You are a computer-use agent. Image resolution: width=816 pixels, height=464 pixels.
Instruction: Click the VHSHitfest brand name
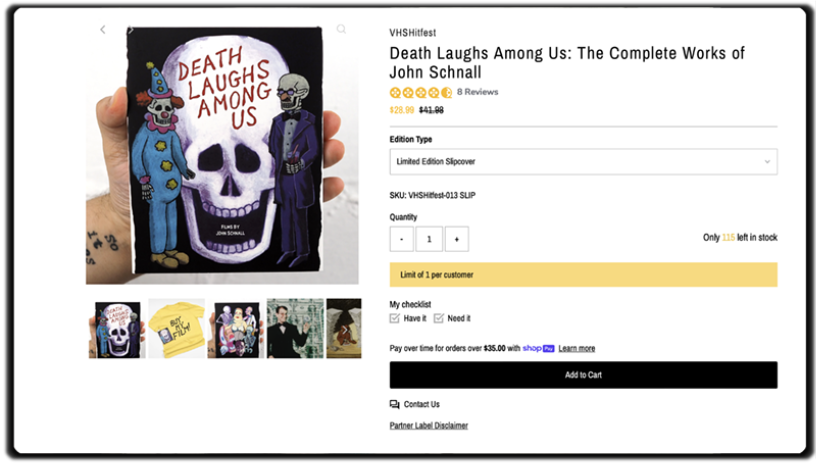coord(412,33)
